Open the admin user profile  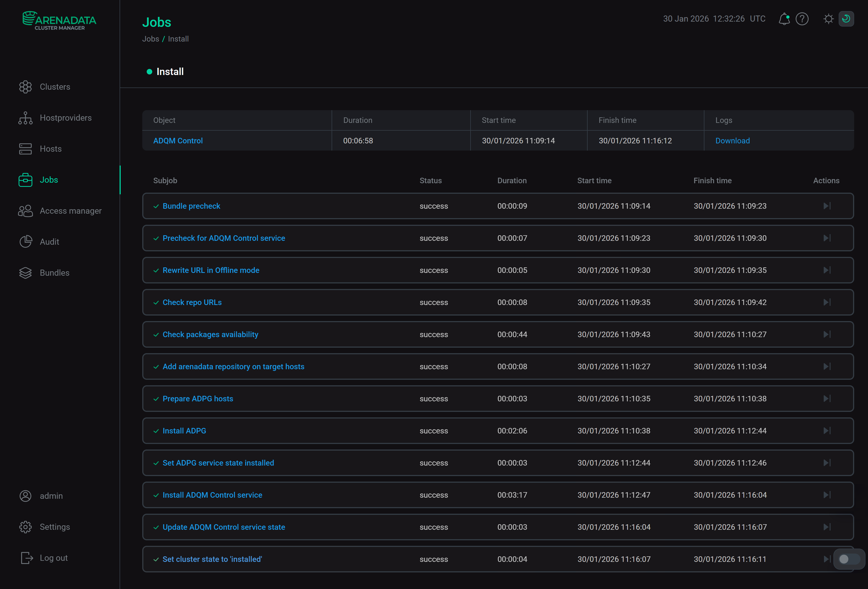click(51, 496)
